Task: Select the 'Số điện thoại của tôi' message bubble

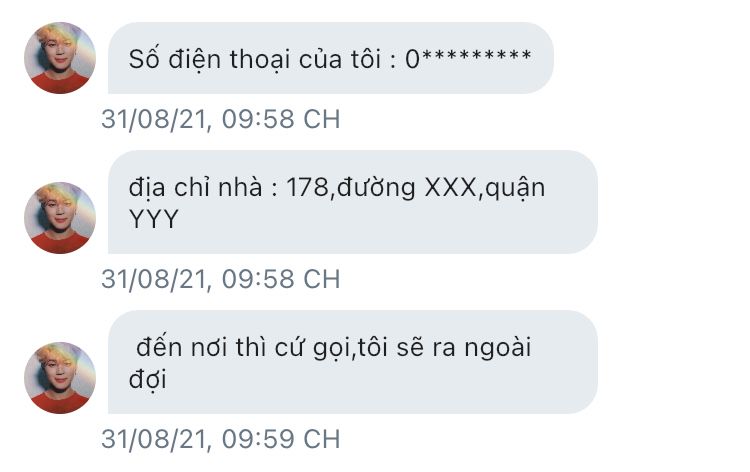Action: pyautogui.click(x=331, y=58)
